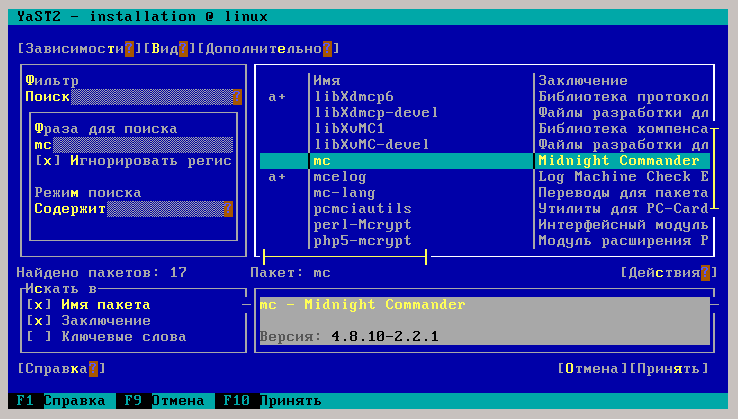
Task: Open the Зависимости menu
Action: click(80, 48)
